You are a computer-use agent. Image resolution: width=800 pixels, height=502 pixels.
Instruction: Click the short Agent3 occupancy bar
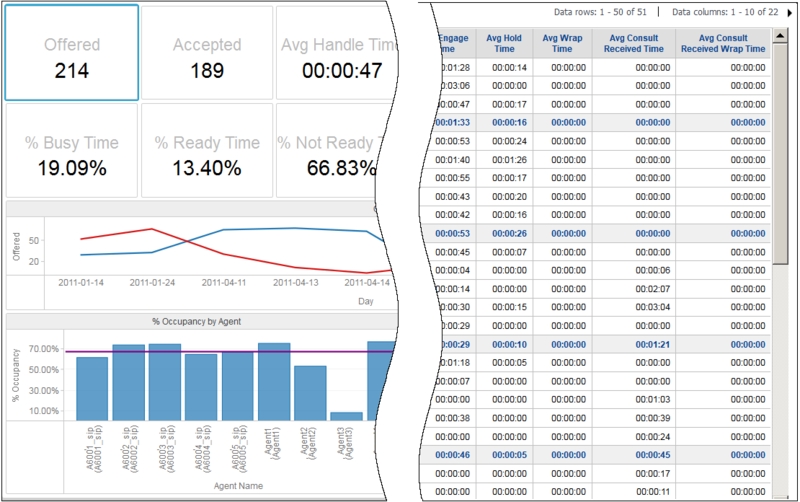coord(346,415)
